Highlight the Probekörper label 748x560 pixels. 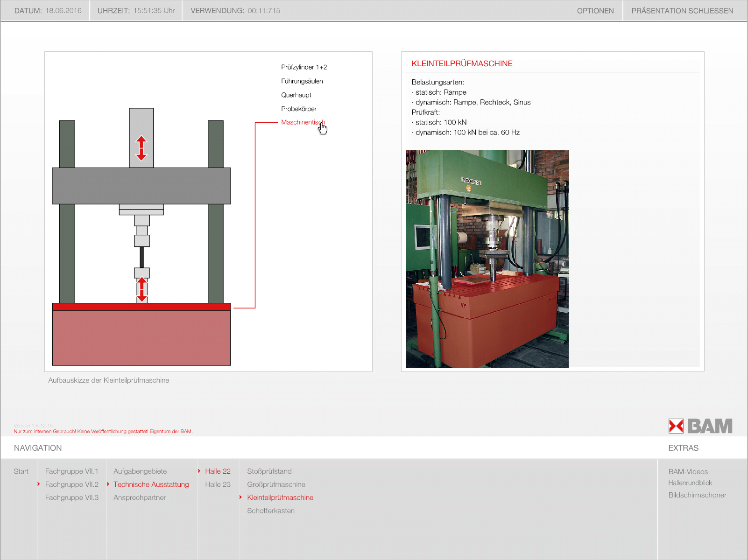[x=299, y=109]
